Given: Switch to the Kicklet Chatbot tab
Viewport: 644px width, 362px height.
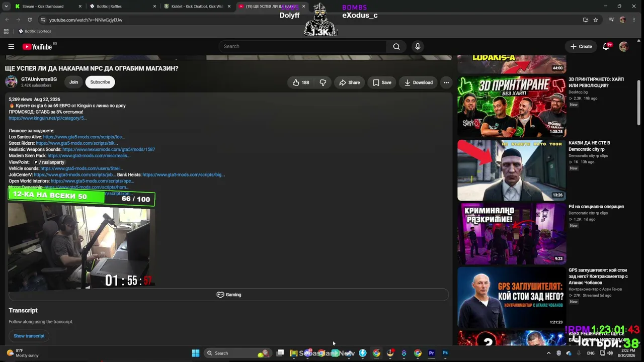Looking at the screenshot, I should click(197, 7).
